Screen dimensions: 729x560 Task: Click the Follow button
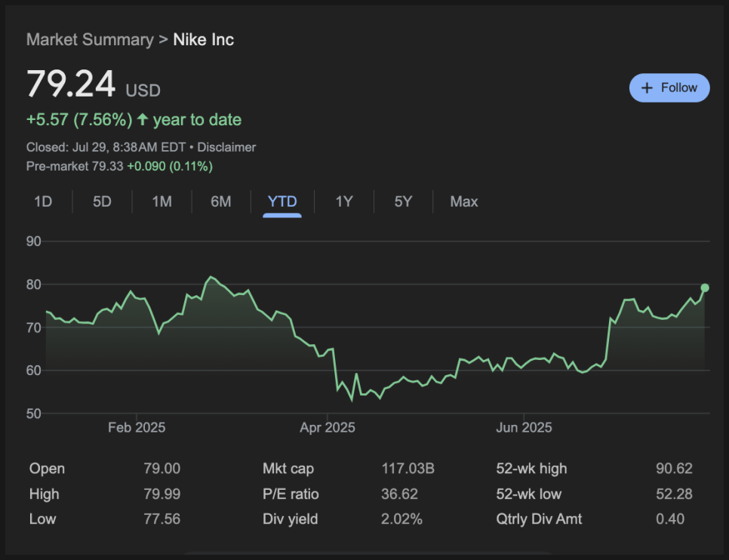click(x=669, y=88)
